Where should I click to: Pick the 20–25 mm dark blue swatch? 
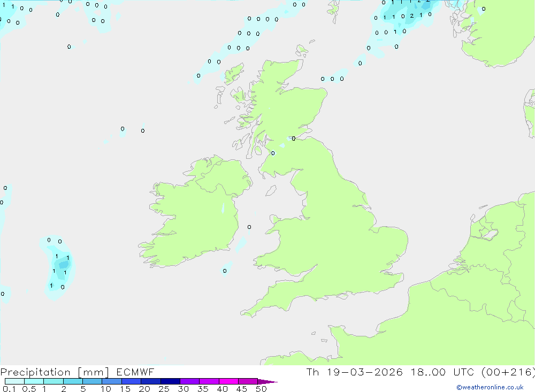151,381
